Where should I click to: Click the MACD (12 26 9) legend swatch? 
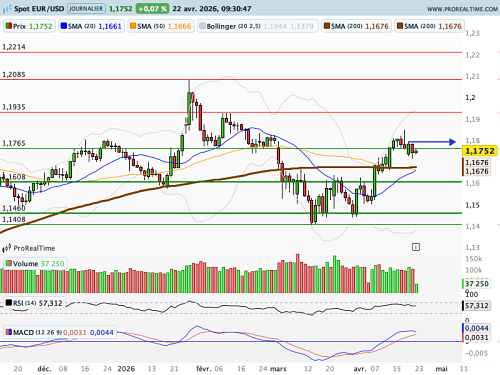(x=9, y=332)
